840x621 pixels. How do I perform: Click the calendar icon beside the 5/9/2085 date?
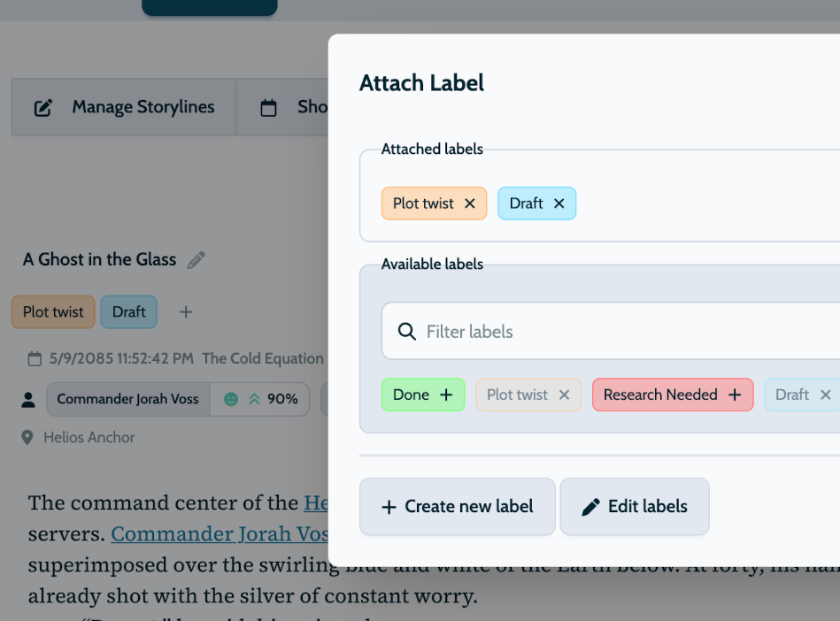tap(33, 358)
